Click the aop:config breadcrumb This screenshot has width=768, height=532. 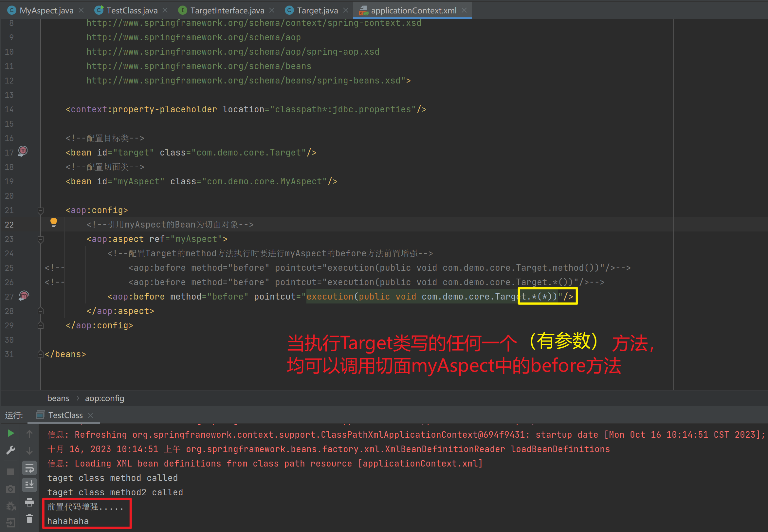(104, 398)
